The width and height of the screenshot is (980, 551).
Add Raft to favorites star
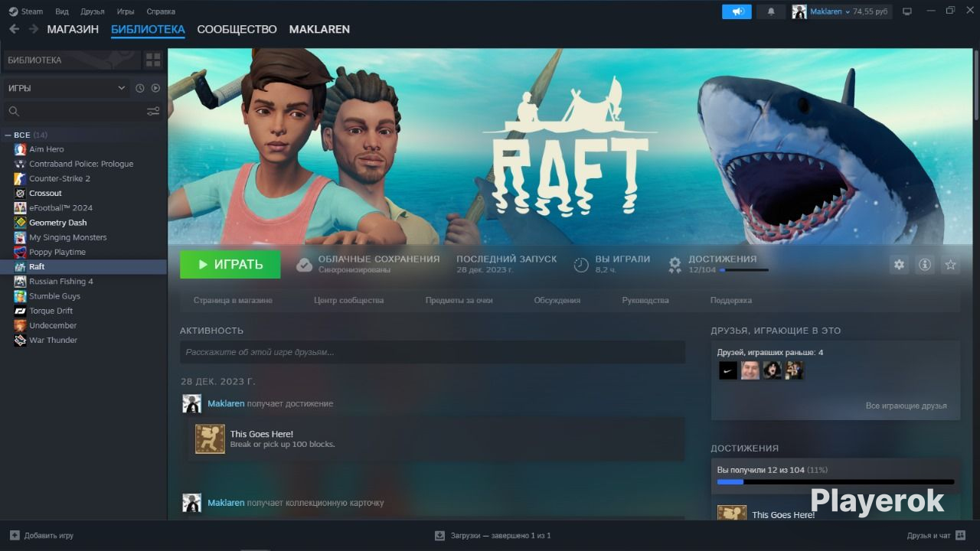[950, 265]
